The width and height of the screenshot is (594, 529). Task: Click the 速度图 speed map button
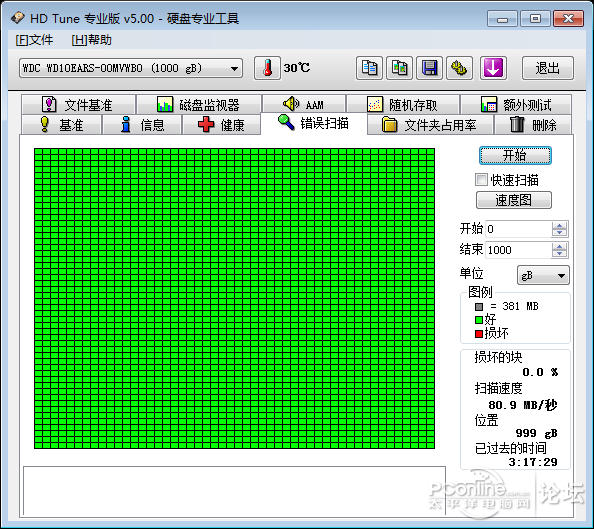point(514,200)
